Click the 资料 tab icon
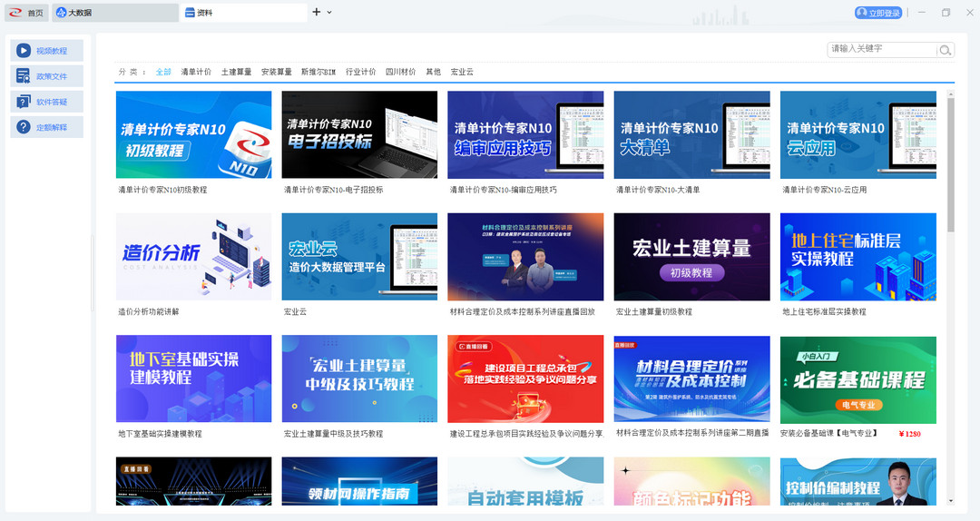The image size is (980, 521). (190, 13)
